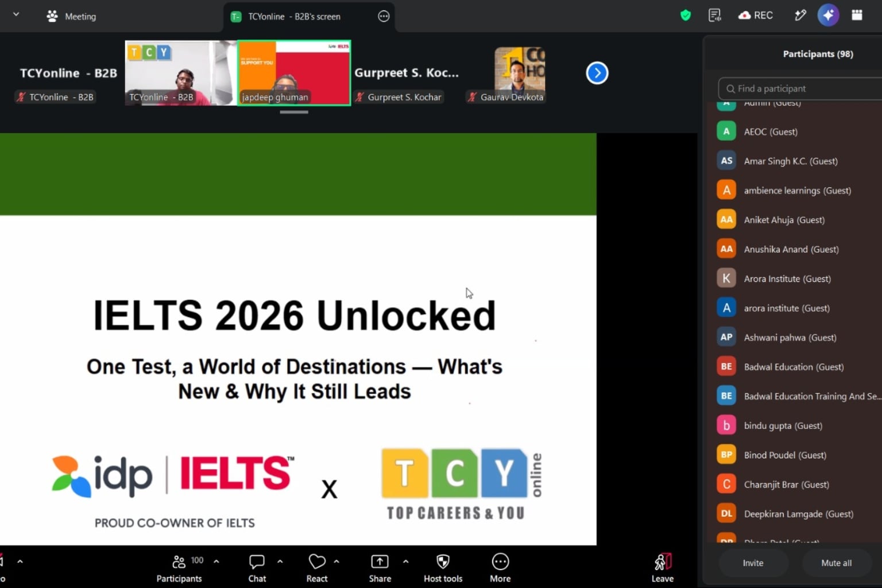Click Arora Institute K avatar
The width and height of the screenshot is (882, 588).
(x=726, y=278)
